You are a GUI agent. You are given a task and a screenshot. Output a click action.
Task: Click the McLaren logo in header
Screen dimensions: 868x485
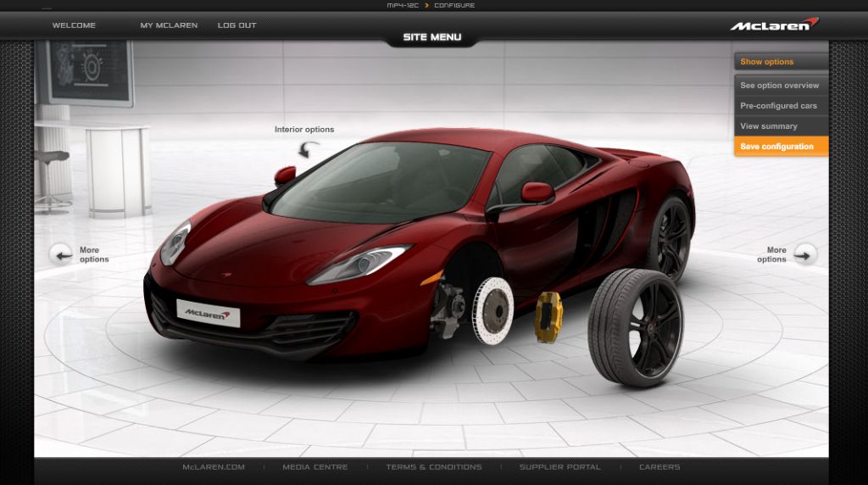[x=775, y=25]
